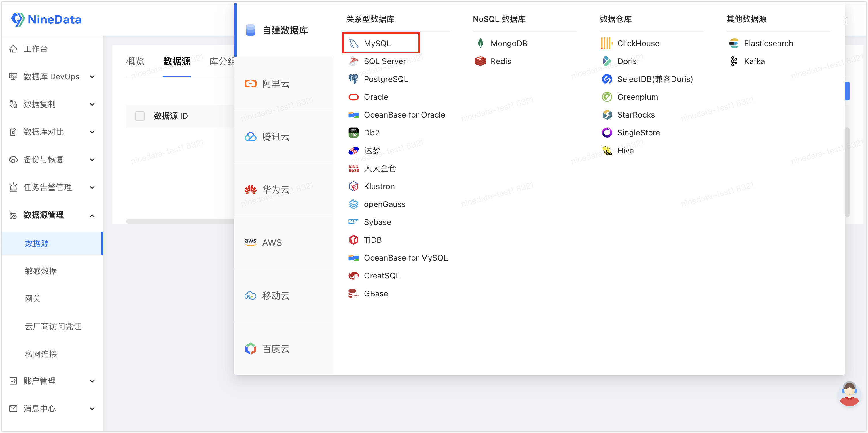This screenshot has height=433, width=868.
Task: Click the PostgreSQL elephant icon
Action: (353, 79)
